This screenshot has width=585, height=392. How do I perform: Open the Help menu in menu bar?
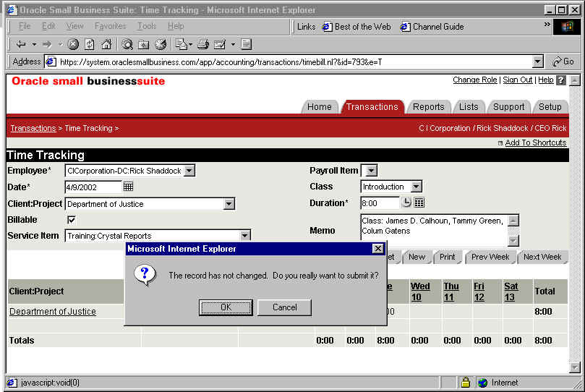pos(176,26)
